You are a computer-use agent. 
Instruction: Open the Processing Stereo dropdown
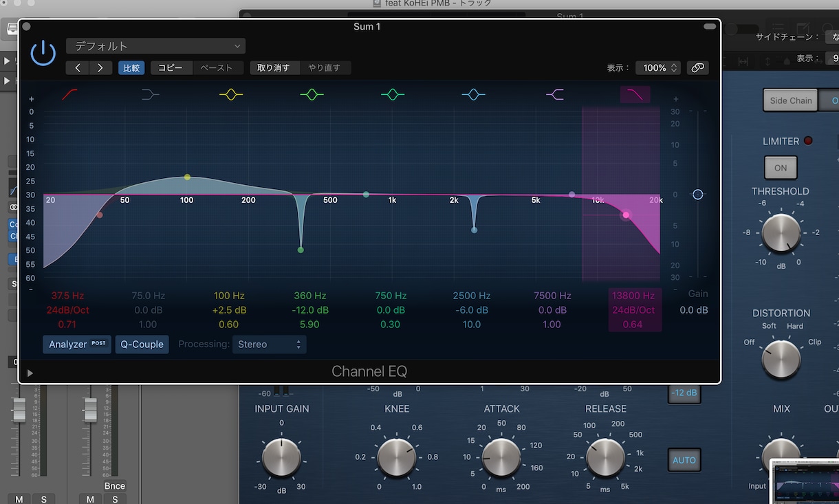click(x=269, y=344)
